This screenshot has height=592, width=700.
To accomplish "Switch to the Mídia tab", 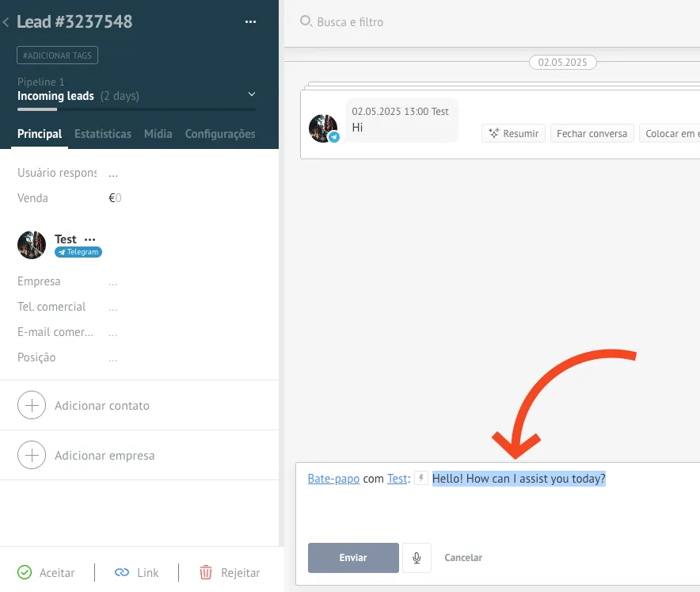I will [x=158, y=134].
